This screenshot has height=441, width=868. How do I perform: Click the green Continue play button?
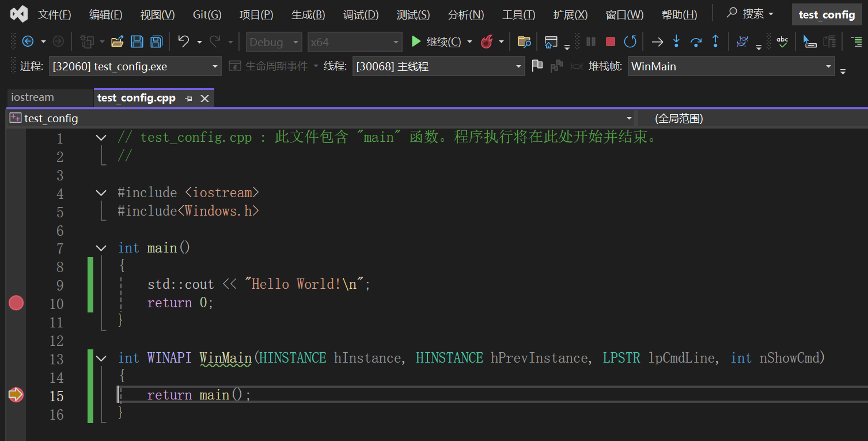(415, 42)
